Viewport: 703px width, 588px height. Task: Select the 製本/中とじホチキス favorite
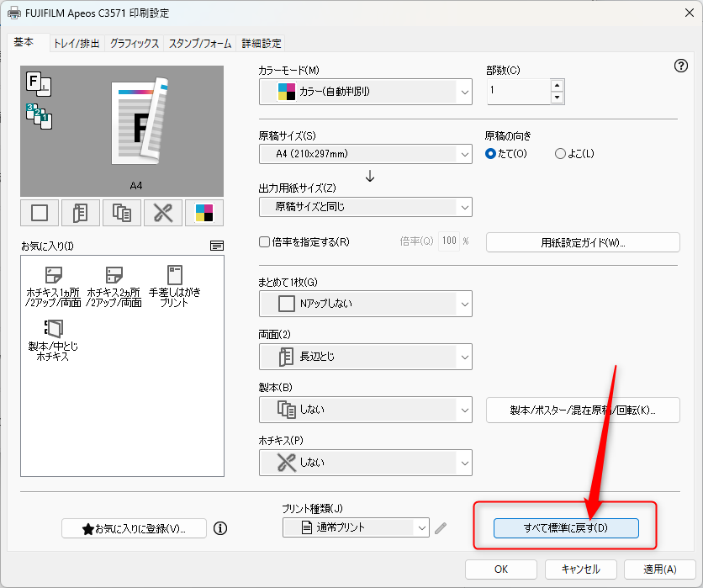coord(54,340)
